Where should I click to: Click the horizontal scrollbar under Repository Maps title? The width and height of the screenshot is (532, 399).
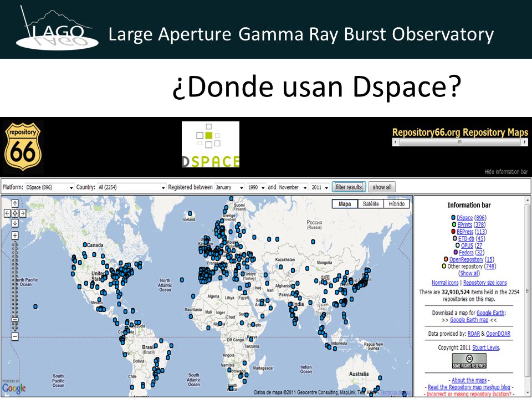pos(460,142)
